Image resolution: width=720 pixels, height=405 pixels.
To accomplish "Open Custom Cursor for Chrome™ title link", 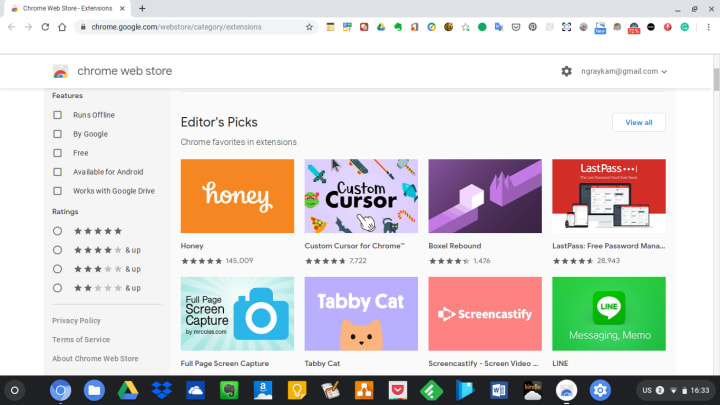I will pyautogui.click(x=354, y=246).
